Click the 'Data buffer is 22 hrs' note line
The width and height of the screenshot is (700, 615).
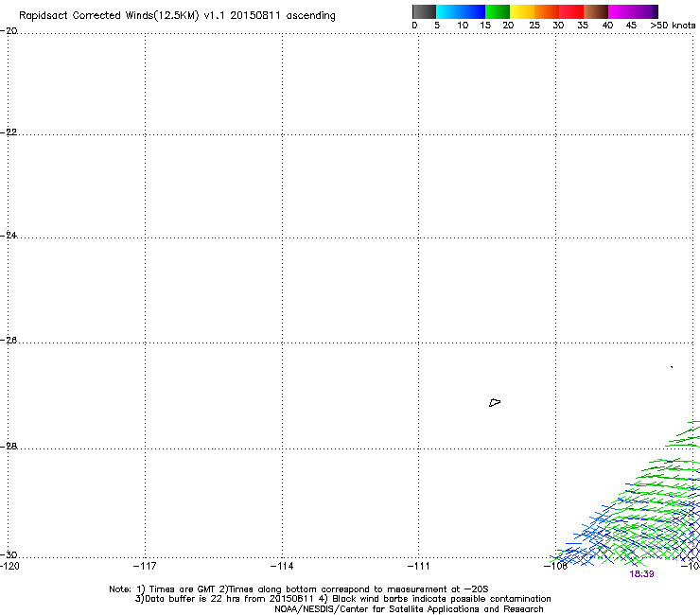pyautogui.click(x=342, y=599)
